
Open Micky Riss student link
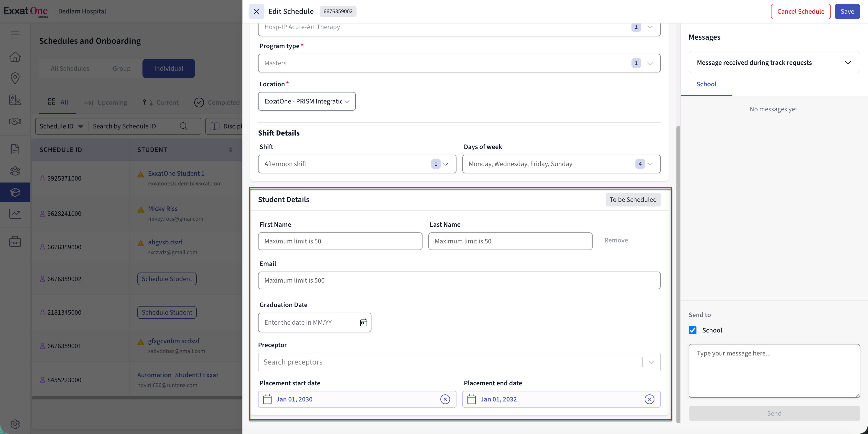tap(163, 209)
